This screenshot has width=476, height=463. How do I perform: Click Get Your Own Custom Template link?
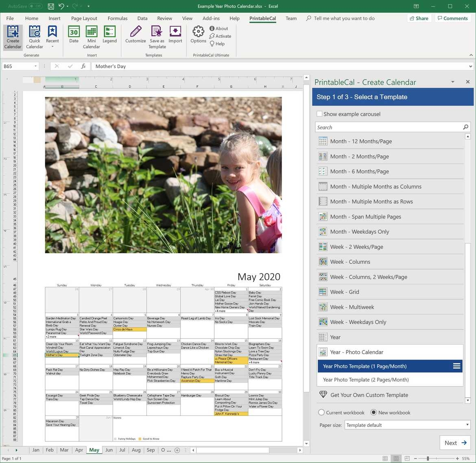(361, 395)
